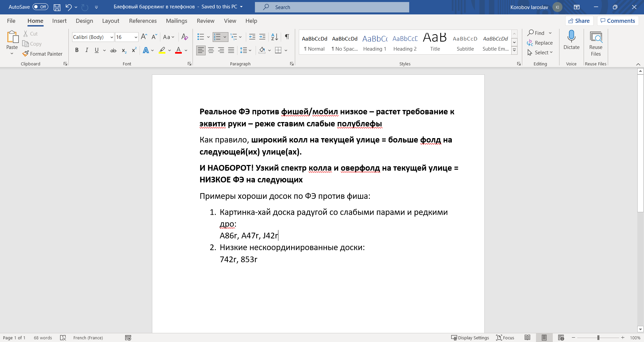This screenshot has height=342, width=644.
Task: Apply paragraph shading fill
Action: coord(262,50)
